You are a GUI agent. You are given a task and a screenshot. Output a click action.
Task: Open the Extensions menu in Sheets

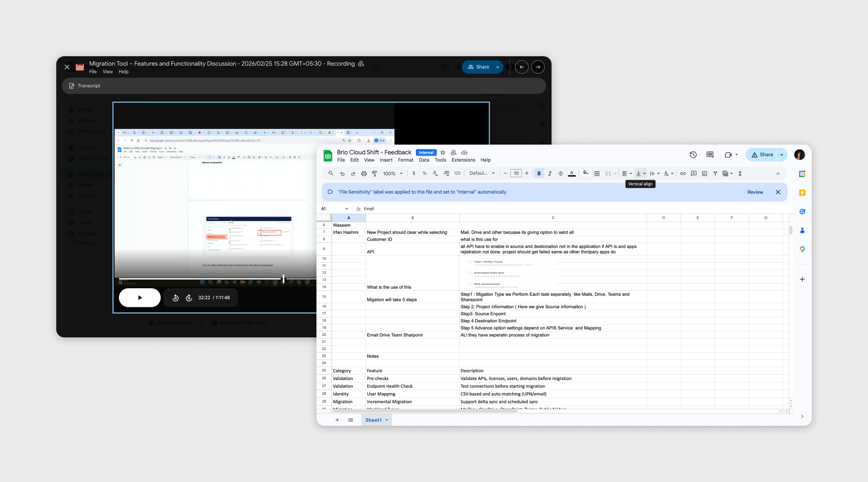pyautogui.click(x=463, y=160)
